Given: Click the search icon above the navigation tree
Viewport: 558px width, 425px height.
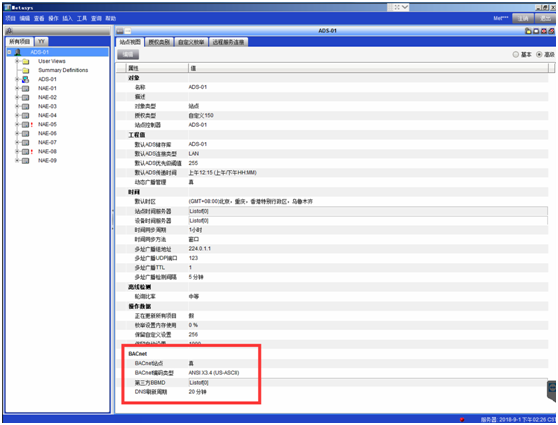Looking at the screenshot, I should 9,31.
